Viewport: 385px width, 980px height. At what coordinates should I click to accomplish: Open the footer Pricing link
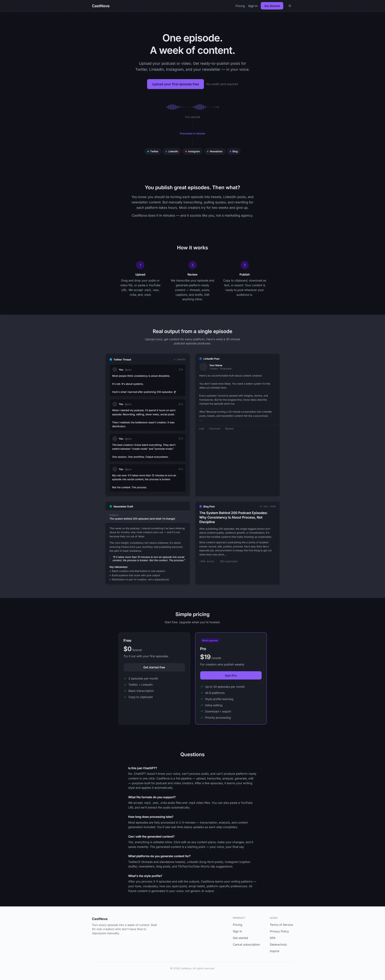tap(238, 925)
